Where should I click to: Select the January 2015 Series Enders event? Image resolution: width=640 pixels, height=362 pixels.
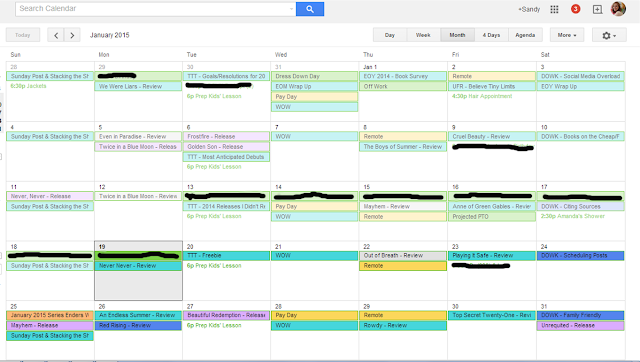click(x=50, y=315)
